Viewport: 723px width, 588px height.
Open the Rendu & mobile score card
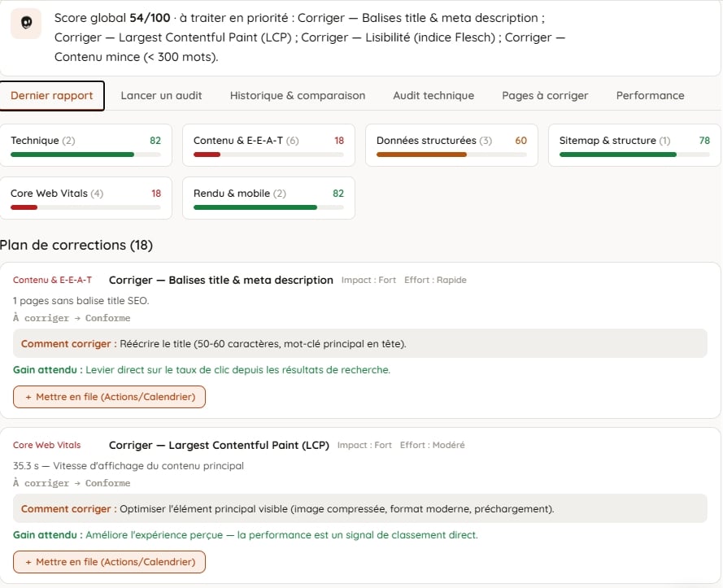[x=268, y=198]
